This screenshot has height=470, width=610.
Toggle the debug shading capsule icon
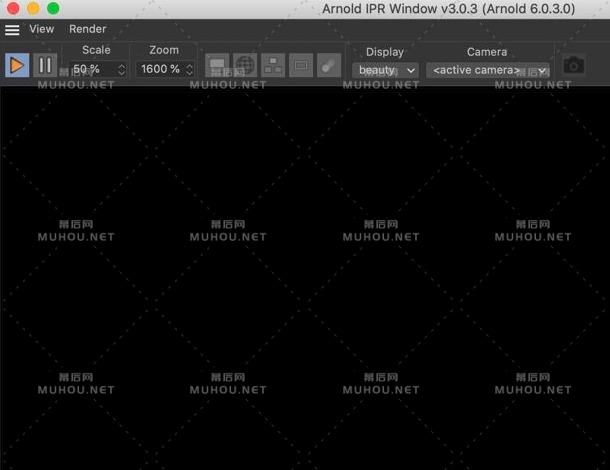click(x=329, y=65)
